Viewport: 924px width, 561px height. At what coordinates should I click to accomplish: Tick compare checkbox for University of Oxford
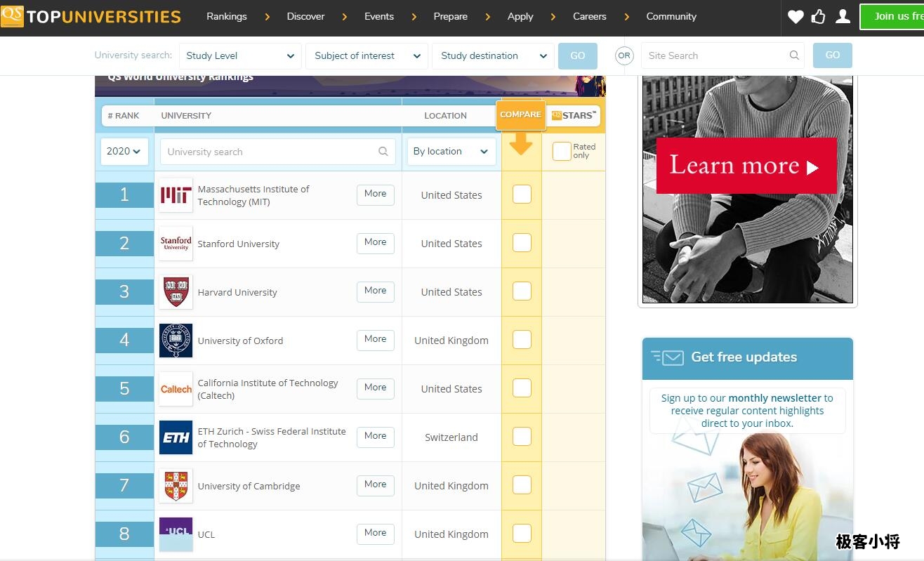(522, 340)
